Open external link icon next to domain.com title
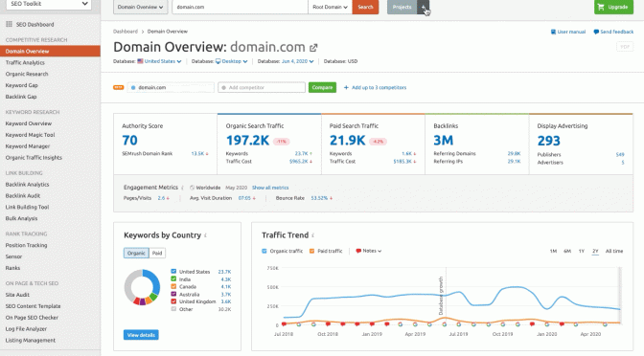644x356 pixels. 313,48
